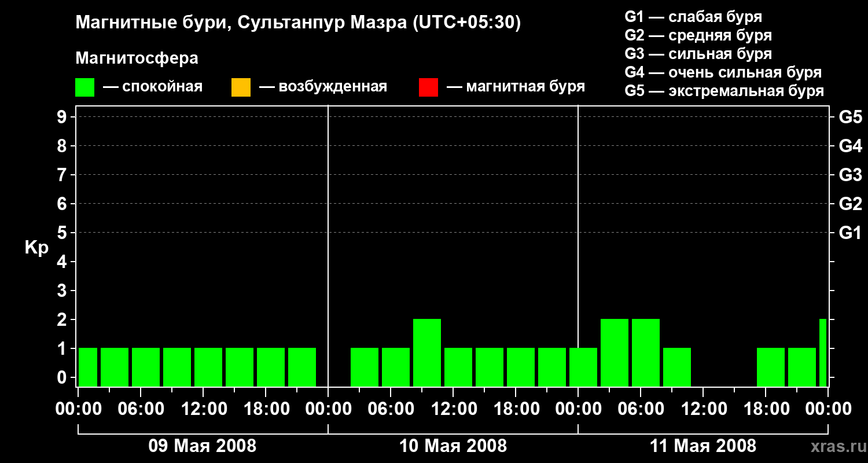
Task: Click the green 'спокойная' legend swatch
Action: click(x=84, y=87)
